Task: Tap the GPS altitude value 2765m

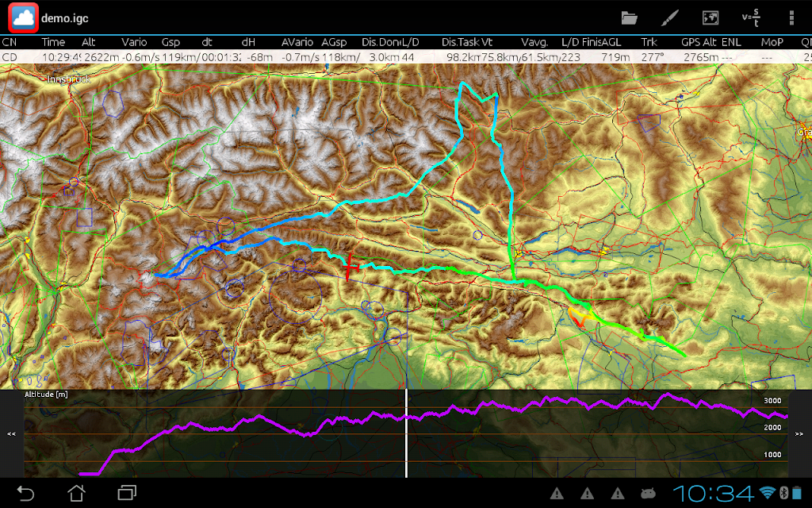Action: click(x=701, y=57)
